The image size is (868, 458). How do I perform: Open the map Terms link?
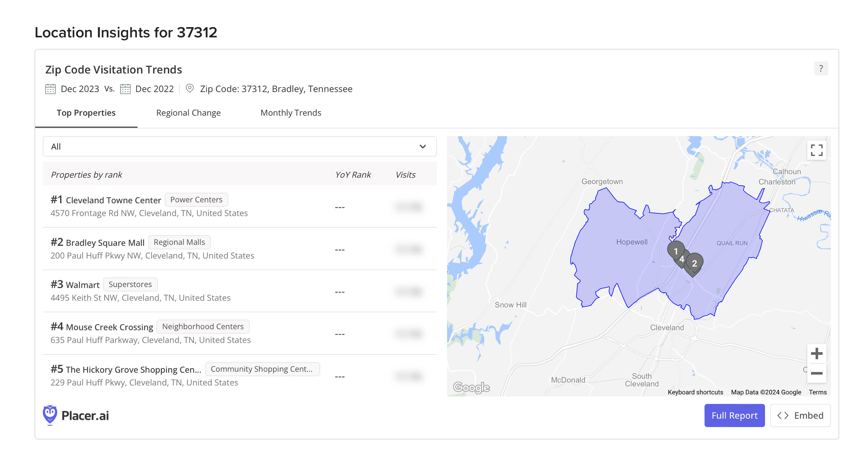tap(817, 392)
